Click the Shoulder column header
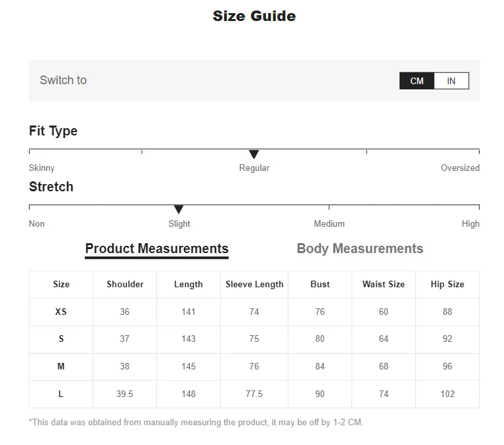This screenshot has height=445, width=504. click(125, 285)
